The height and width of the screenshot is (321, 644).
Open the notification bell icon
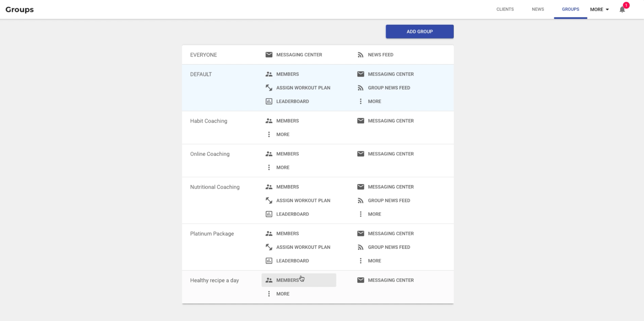click(x=622, y=9)
